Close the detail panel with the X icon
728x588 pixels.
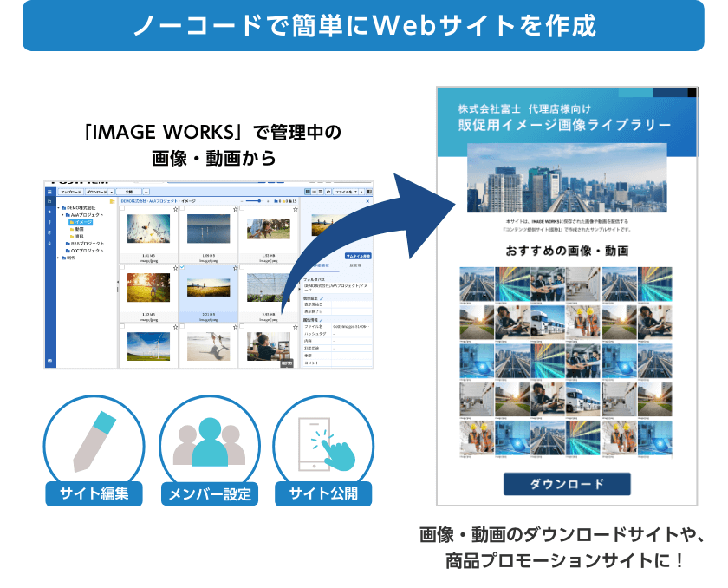coord(367,201)
